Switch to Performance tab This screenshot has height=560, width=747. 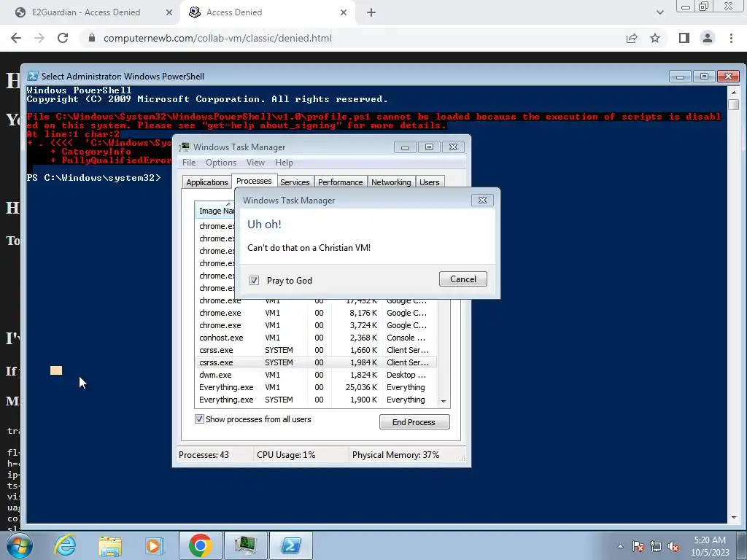[x=340, y=182]
